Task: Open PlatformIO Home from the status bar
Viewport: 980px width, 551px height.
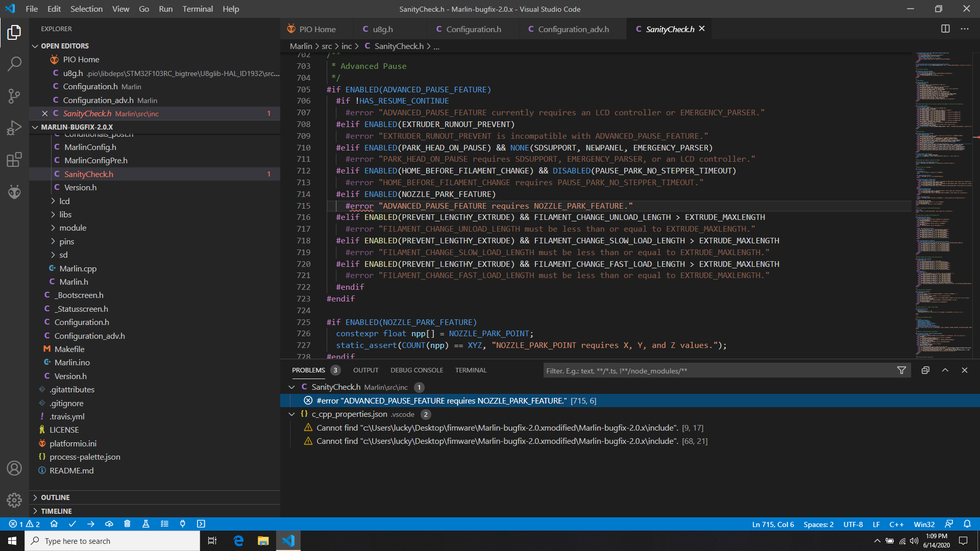Action: point(54,523)
